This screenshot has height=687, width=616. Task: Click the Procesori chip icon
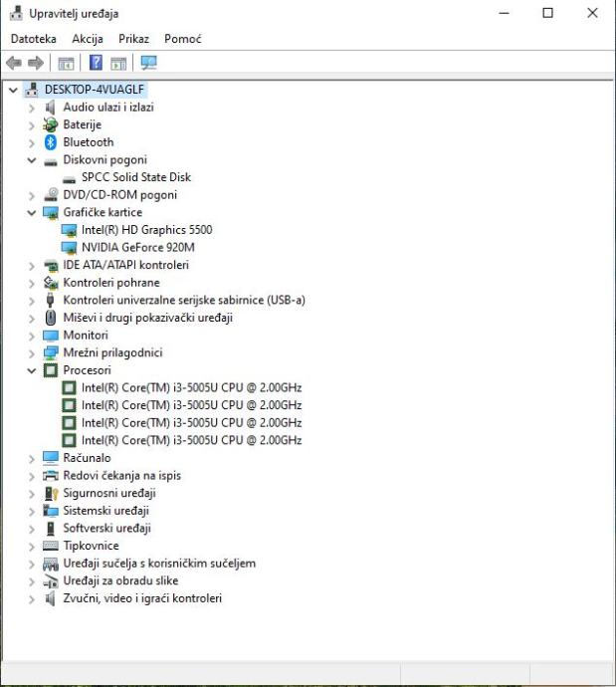tap(51, 370)
